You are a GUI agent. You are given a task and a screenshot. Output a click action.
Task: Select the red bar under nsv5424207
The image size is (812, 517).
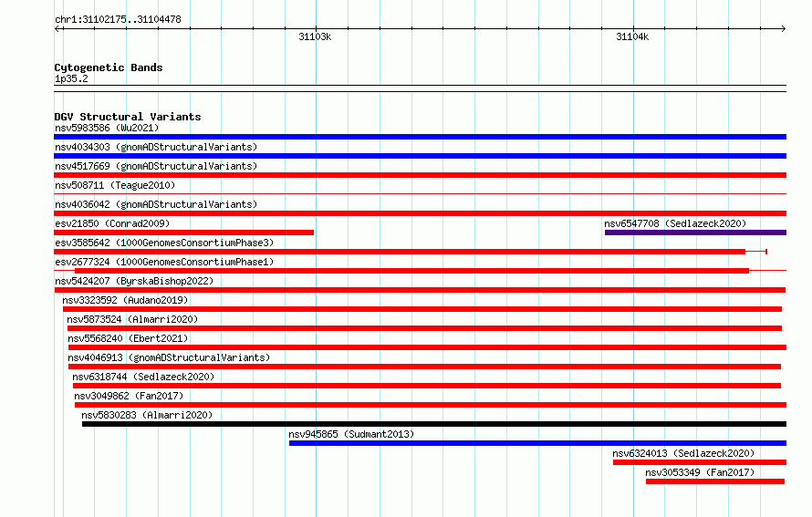pos(420,290)
